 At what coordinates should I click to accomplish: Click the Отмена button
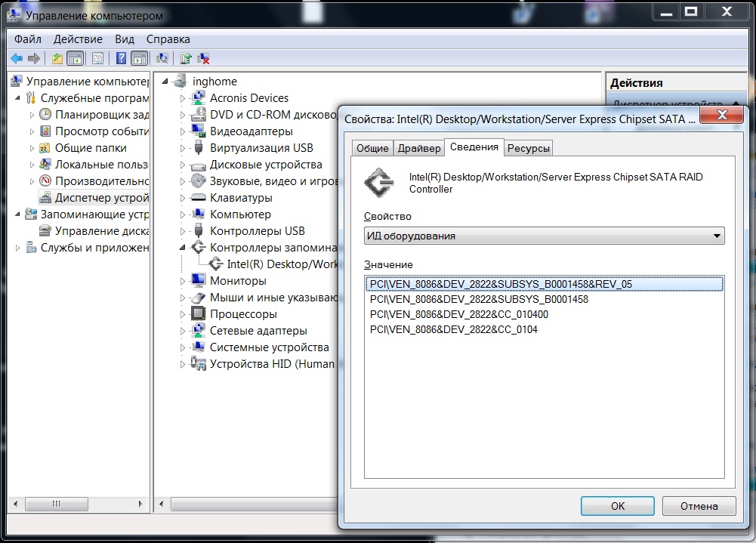[x=699, y=506]
